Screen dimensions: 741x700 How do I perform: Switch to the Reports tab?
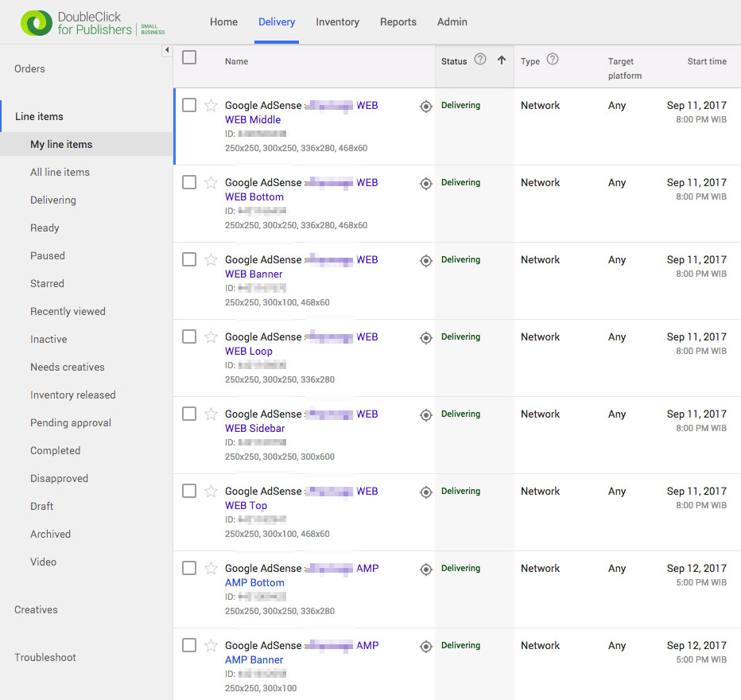[x=398, y=21]
